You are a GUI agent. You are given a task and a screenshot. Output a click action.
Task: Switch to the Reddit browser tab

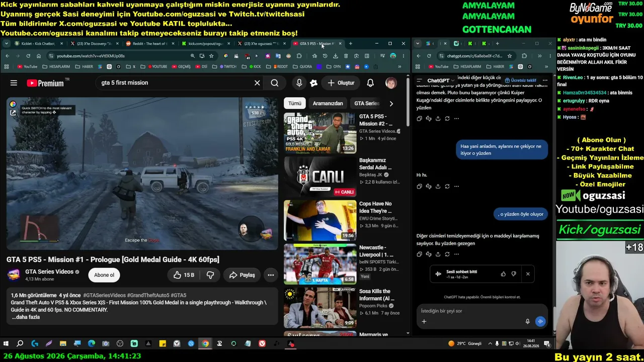click(150, 44)
